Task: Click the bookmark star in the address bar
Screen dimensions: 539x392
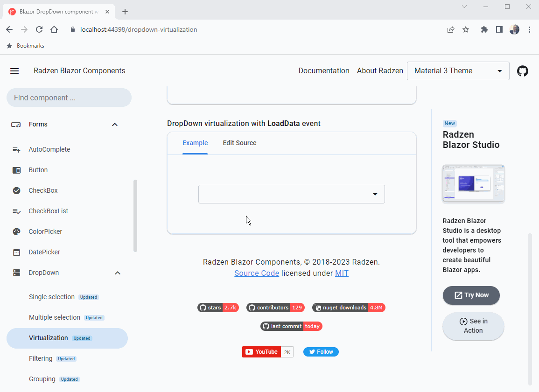Action: click(466, 29)
